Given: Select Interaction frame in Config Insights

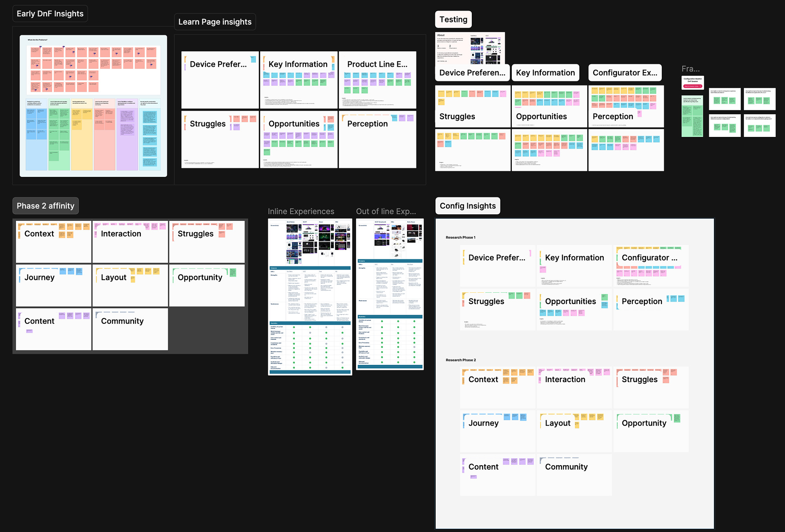Looking at the screenshot, I should [x=575, y=388].
